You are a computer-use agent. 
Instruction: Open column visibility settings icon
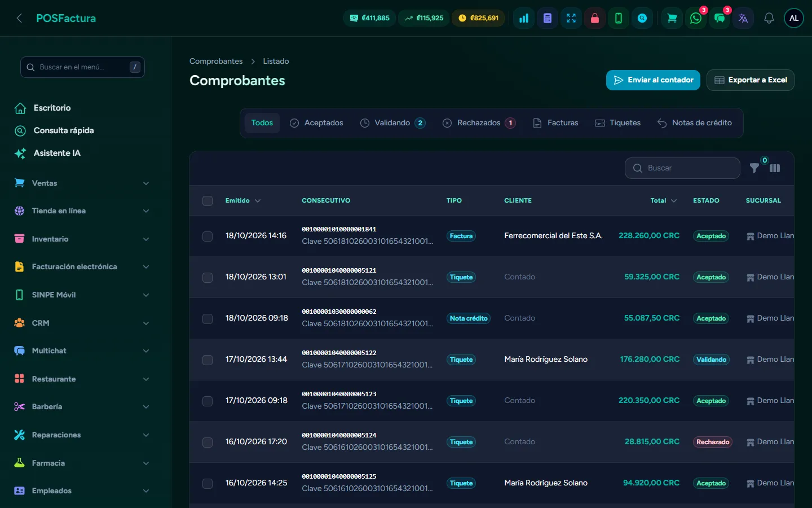tap(775, 168)
